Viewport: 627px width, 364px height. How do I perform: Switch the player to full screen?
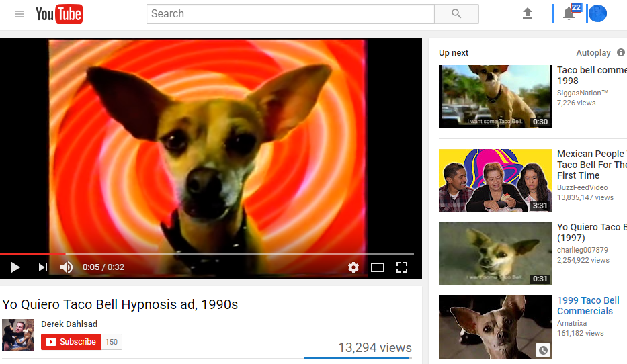[x=402, y=267]
